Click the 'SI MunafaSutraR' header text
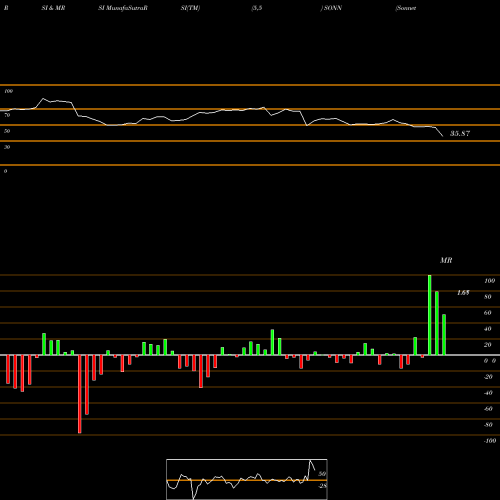Viewport: 500px width, 500px height. 123,8
